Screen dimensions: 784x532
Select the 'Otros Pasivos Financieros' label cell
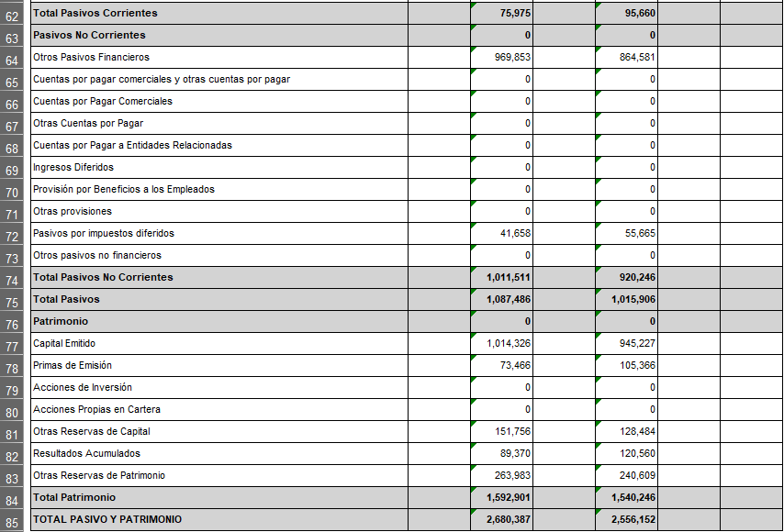point(218,57)
